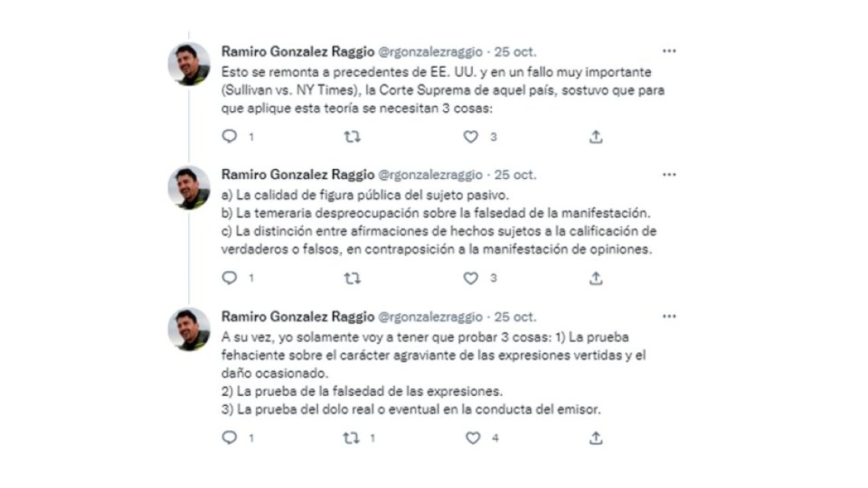The height and width of the screenshot is (488, 868).
Task: Share the first tweet about Corte Suprema
Action: pos(596,137)
